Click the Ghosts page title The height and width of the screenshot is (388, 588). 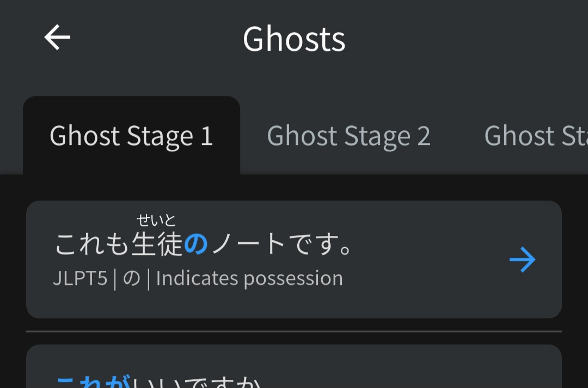(x=294, y=39)
